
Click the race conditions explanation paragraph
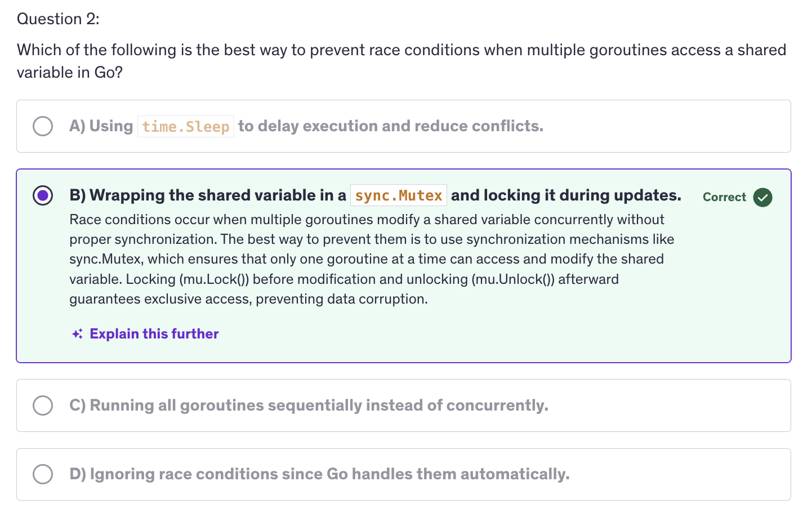point(372,259)
